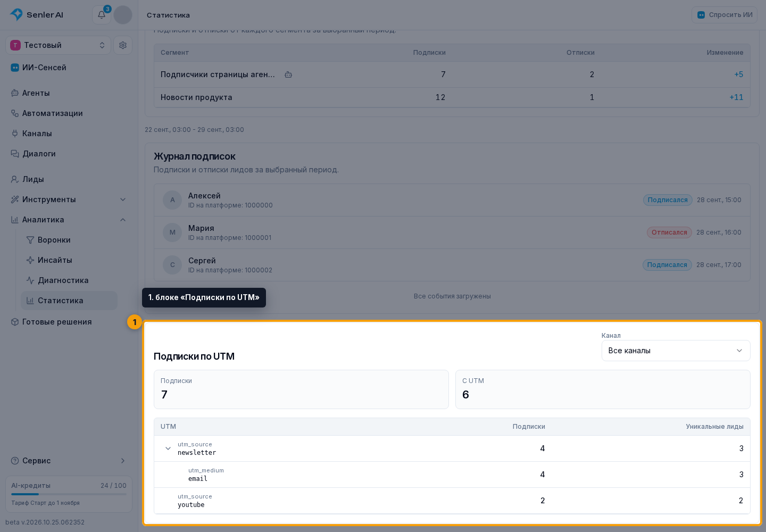Select the Новости продукта segment row

click(x=452, y=97)
